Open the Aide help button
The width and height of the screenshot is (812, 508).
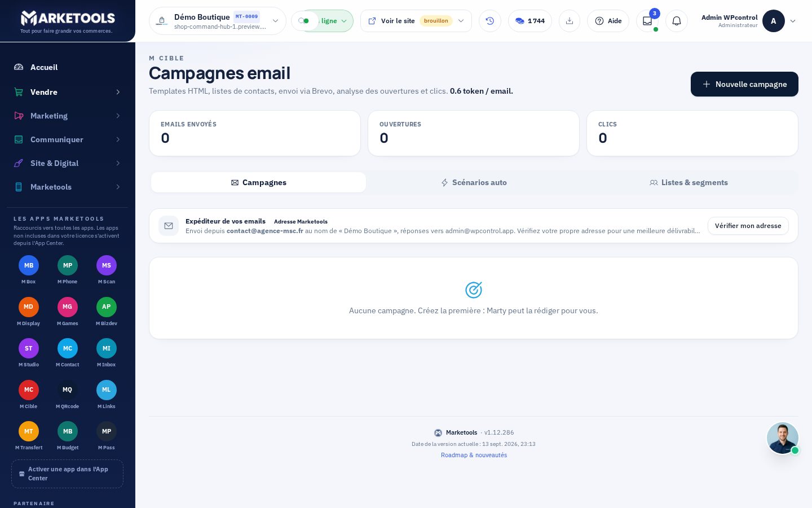click(x=608, y=21)
